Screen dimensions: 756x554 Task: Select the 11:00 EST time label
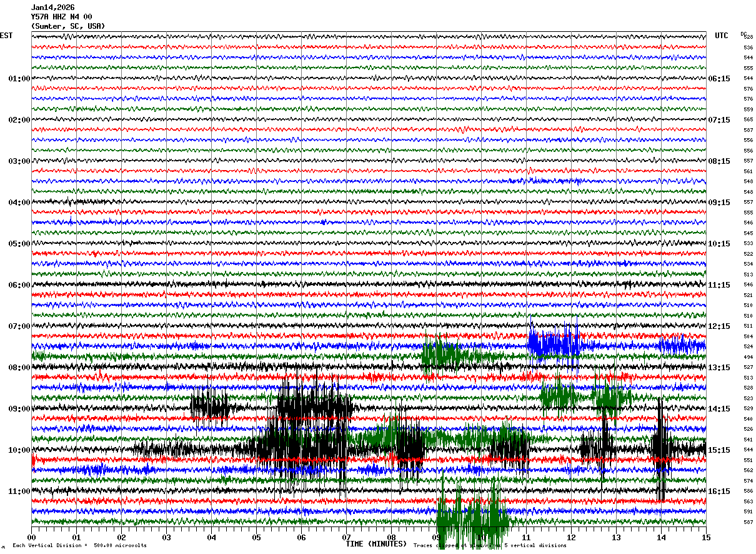(x=19, y=491)
